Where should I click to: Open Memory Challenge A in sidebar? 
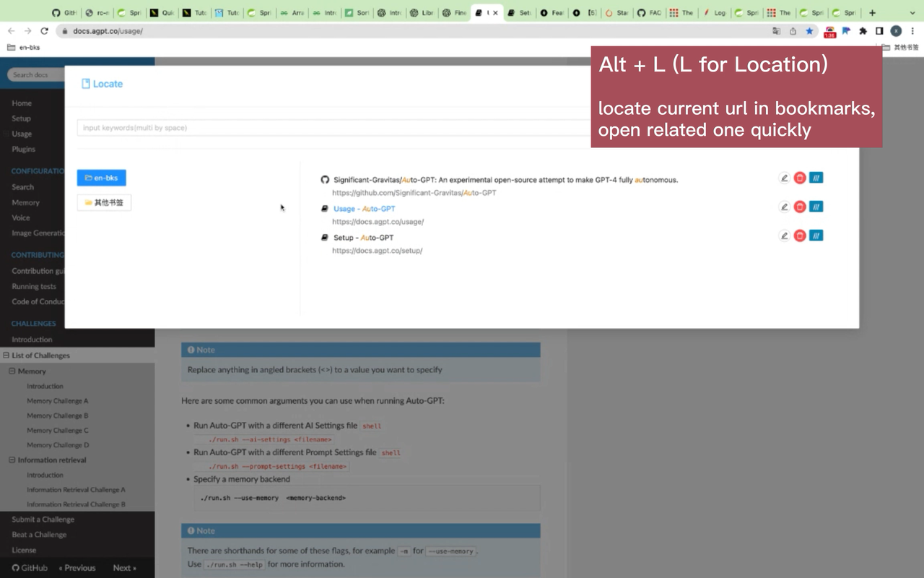(x=58, y=401)
